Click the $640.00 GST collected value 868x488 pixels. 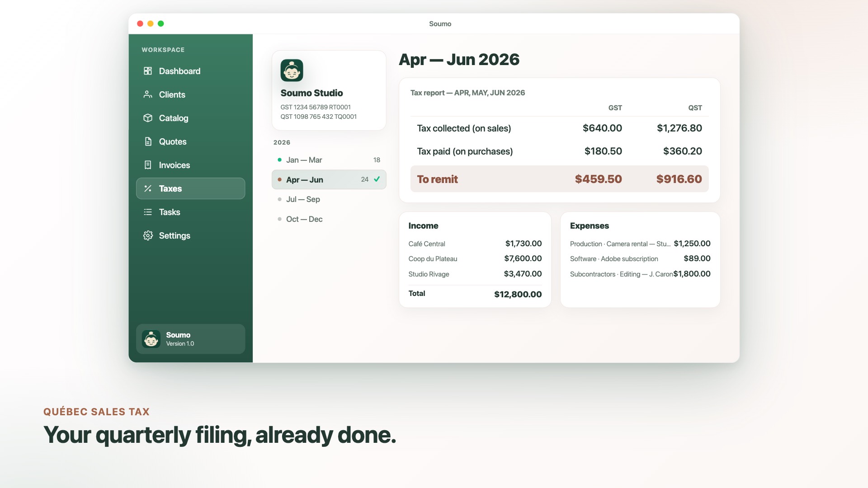coord(602,128)
